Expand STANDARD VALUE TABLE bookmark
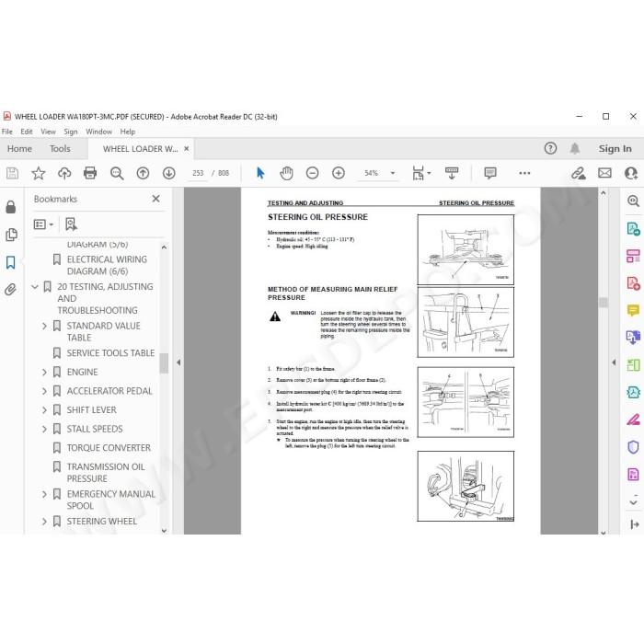The height and width of the screenshot is (644, 644). (x=44, y=326)
